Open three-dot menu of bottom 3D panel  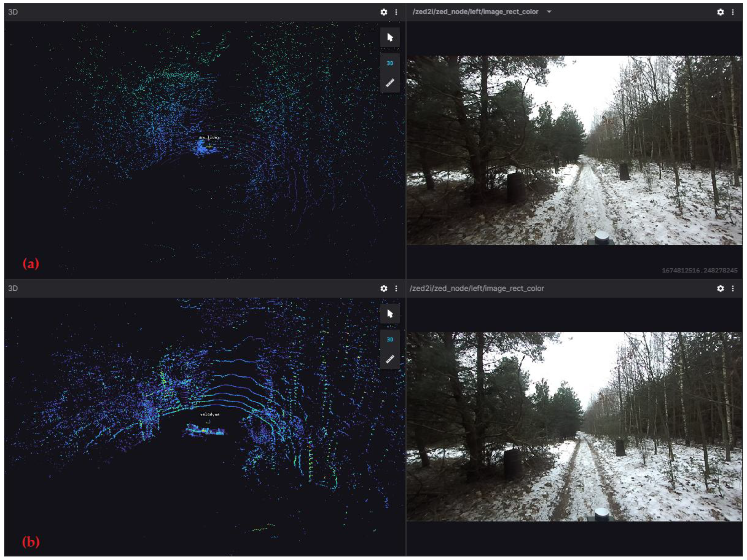click(x=396, y=289)
